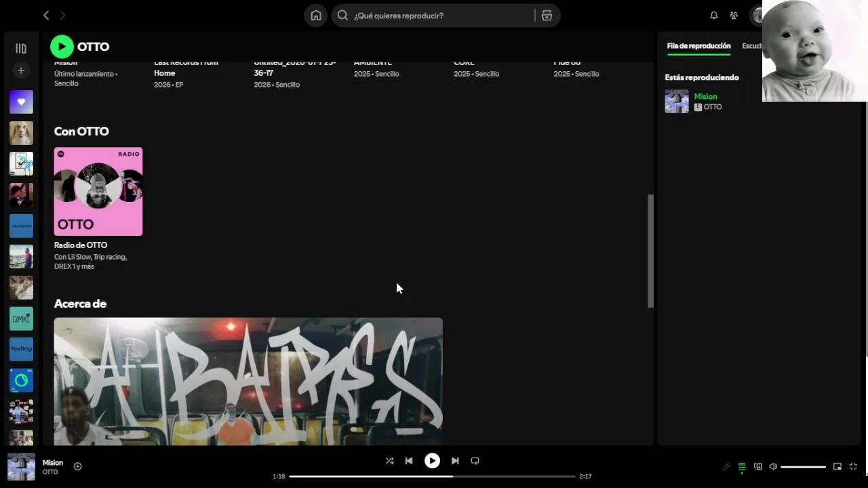Screen dimensions: 868x488
Task: Open 'Last Records From Home' EP
Action: click(186, 68)
